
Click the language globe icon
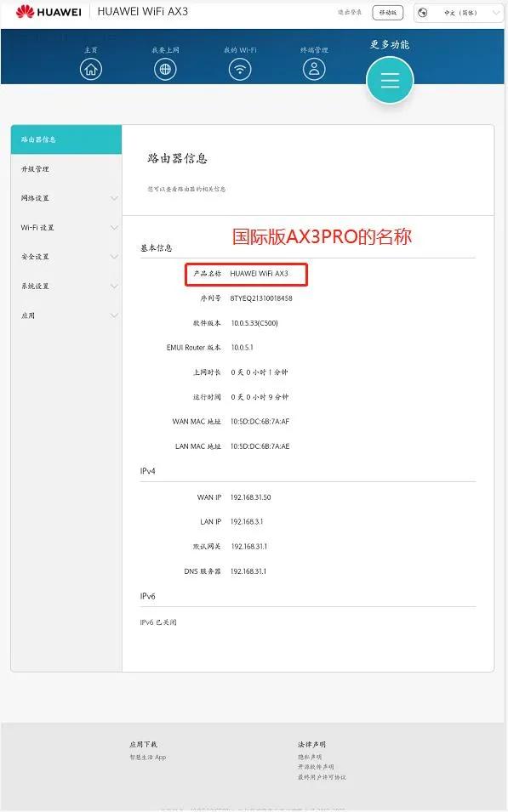tap(423, 13)
